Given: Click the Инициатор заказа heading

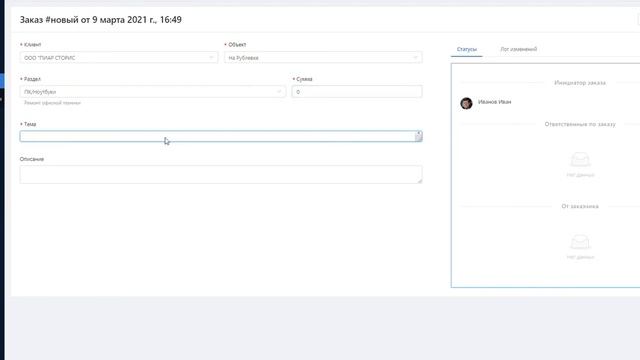Looking at the screenshot, I should tap(580, 82).
